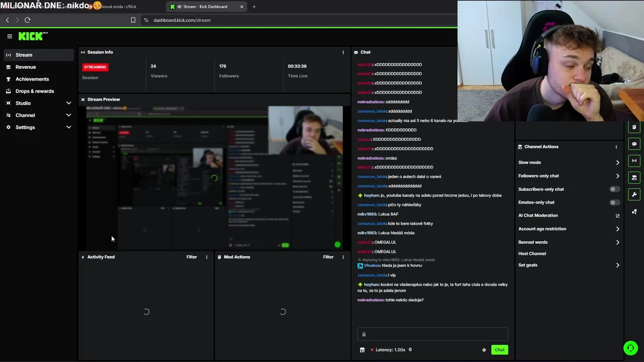Toggle Subscribers-only chat

tap(614, 189)
